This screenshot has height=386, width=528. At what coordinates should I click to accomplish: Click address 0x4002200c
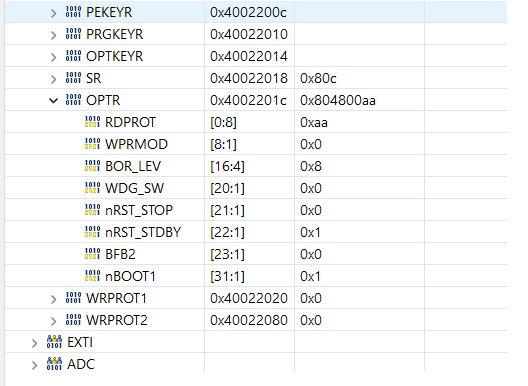tap(249, 12)
